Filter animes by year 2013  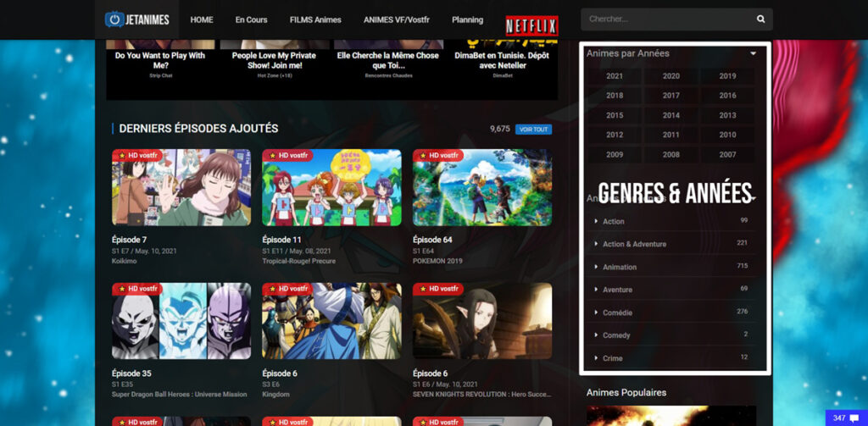(728, 116)
